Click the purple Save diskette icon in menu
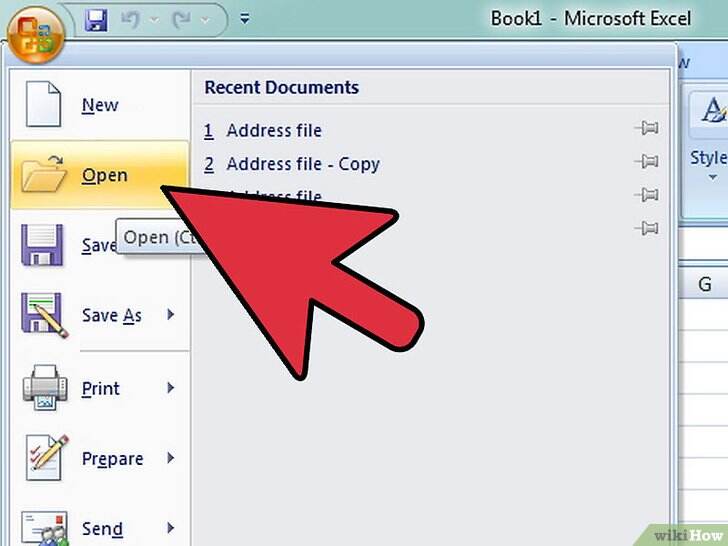 (x=42, y=245)
